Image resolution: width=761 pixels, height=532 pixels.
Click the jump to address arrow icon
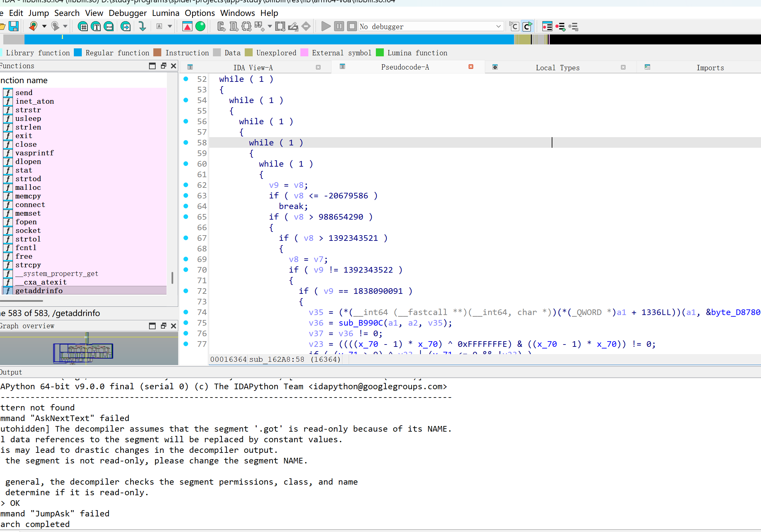pos(126,26)
